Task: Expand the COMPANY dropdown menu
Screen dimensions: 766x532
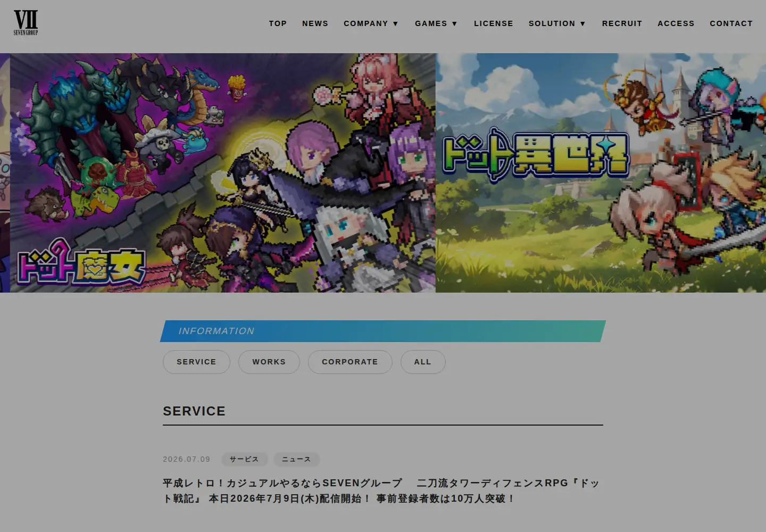Action: tap(371, 23)
